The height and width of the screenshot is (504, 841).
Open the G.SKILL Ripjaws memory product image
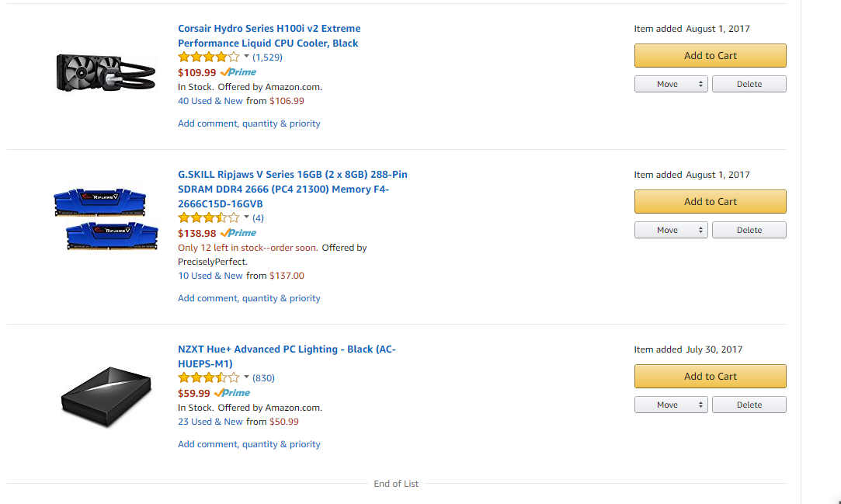(x=106, y=219)
